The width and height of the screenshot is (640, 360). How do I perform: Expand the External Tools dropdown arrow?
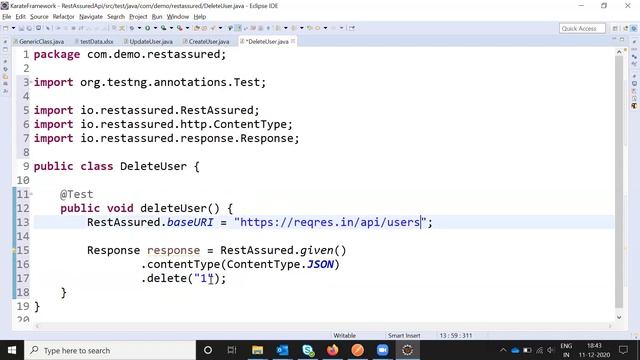[x=187, y=28]
